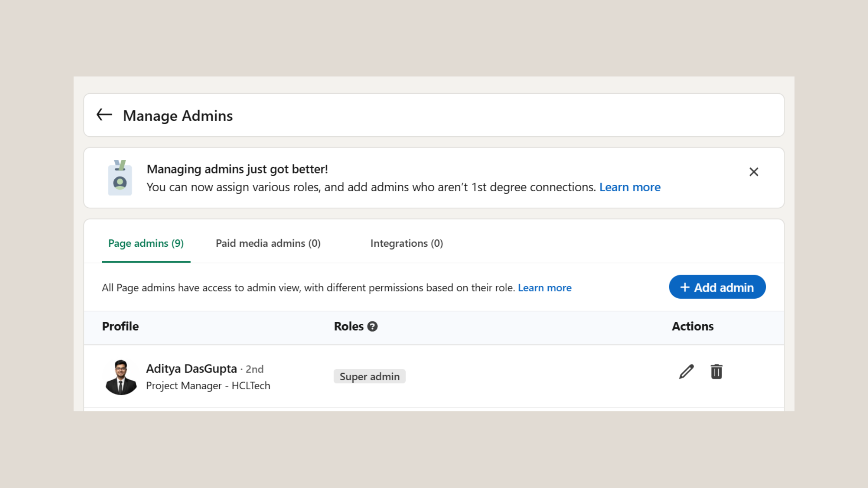Screen dimensions: 868x488
Task: Click the Actions column header
Action: 692,326
